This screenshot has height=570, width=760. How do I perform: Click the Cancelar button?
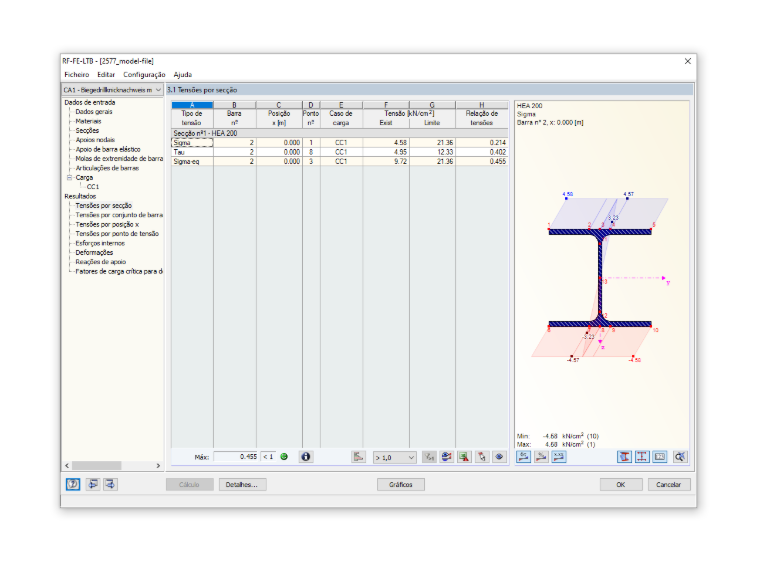click(x=668, y=484)
